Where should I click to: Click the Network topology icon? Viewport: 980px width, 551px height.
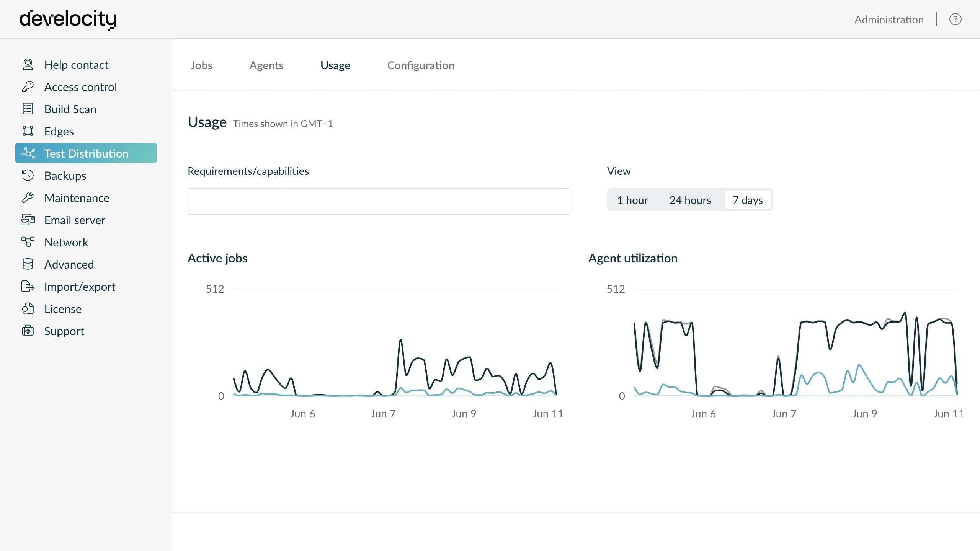[28, 242]
